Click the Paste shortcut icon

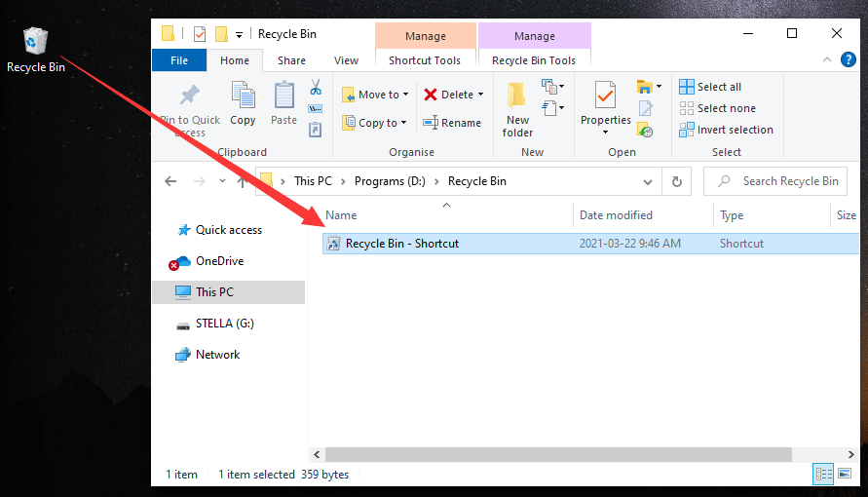point(315,130)
